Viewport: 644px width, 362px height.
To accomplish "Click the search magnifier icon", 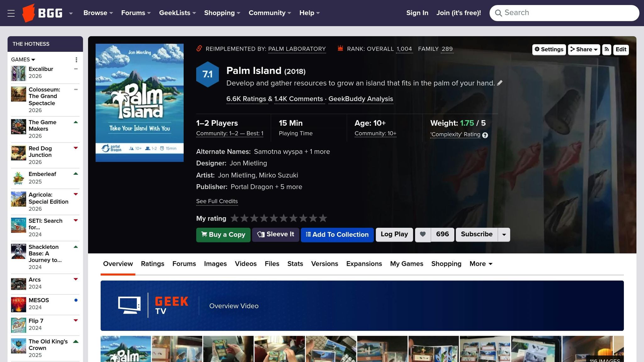I will 498,13.
